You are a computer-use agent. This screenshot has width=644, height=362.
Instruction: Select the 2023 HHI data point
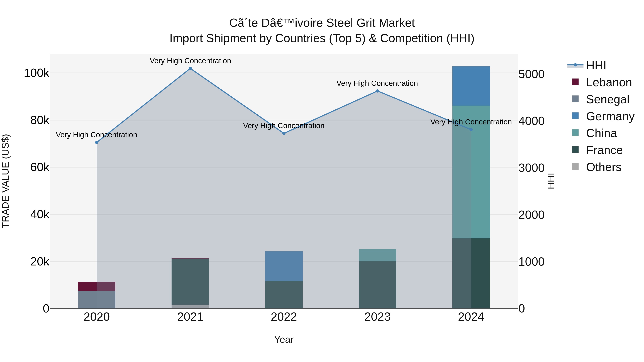[377, 91]
